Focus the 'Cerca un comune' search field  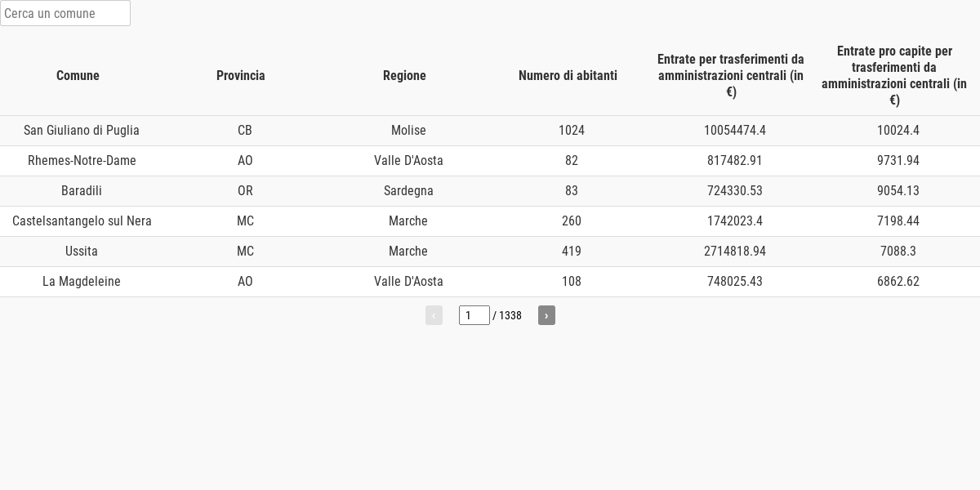[x=65, y=13]
